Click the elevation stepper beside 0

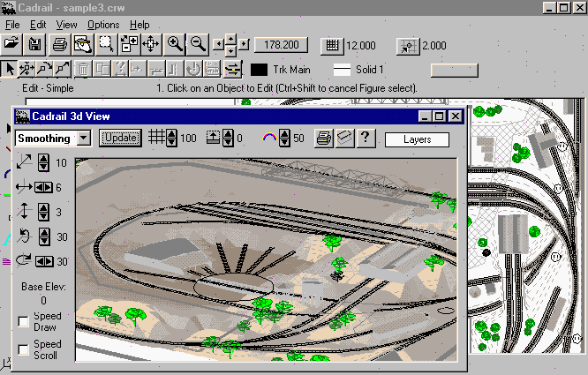tap(228, 138)
